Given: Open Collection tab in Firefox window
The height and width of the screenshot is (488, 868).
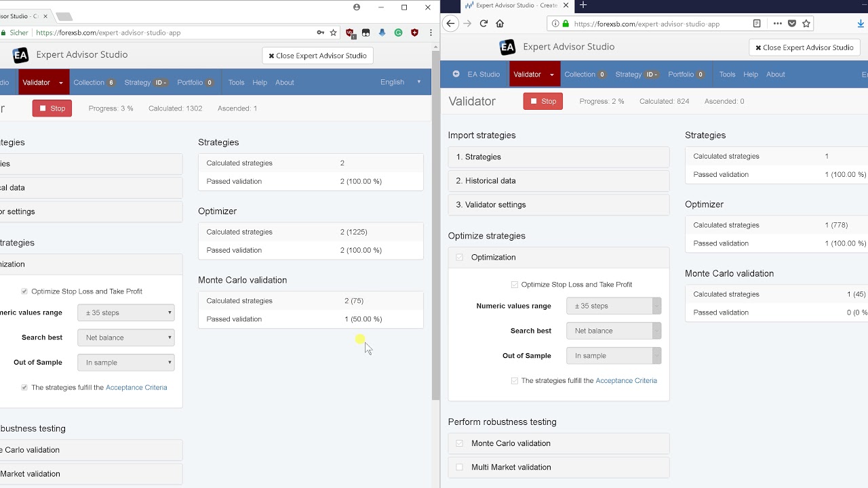Looking at the screenshot, I should pyautogui.click(x=585, y=75).
